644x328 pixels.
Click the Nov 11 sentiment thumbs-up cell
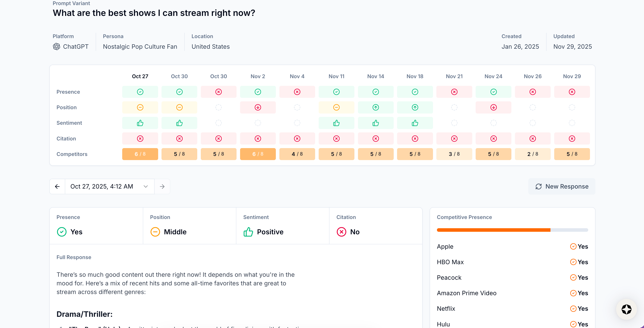tap(336, 123)
